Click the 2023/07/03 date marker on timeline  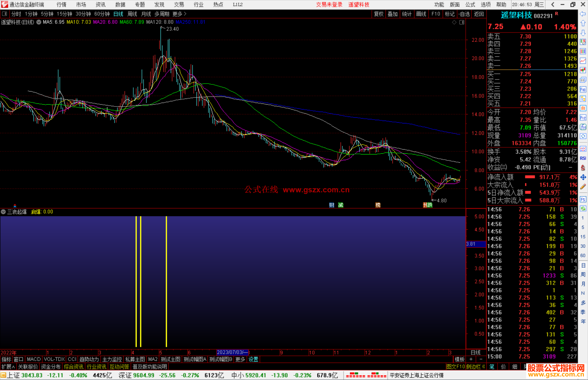(x=232, y=352)
